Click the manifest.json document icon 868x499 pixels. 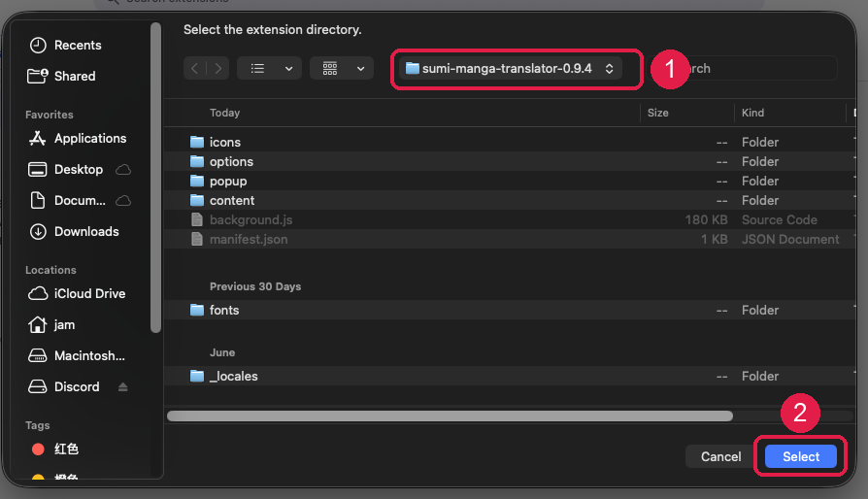coord(197,239)
